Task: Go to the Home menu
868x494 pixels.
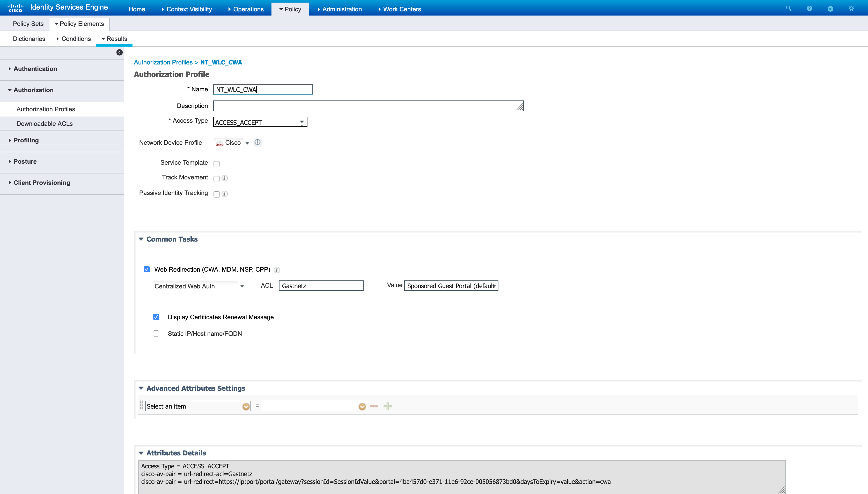Action: point(137,9)
